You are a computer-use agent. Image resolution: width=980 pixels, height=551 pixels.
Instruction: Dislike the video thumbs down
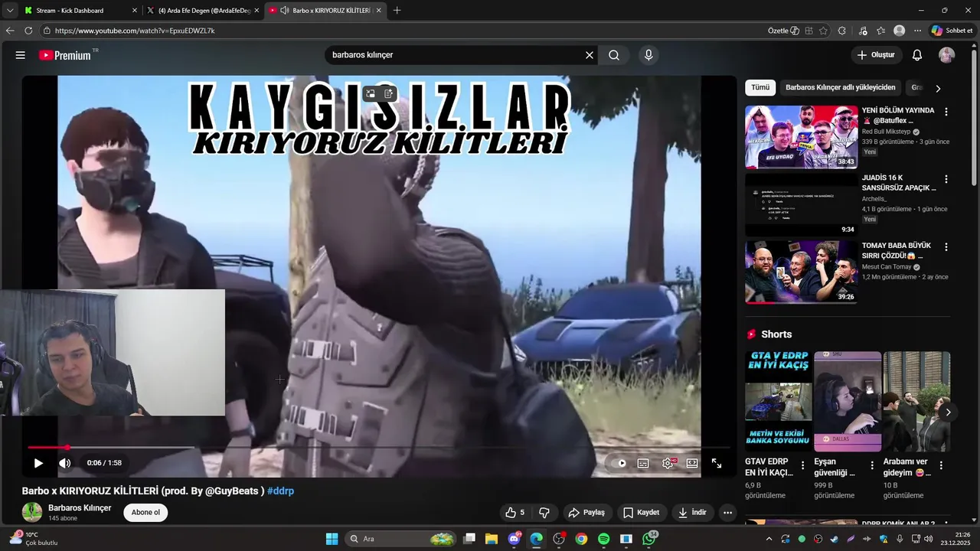(x=544, y=512)
